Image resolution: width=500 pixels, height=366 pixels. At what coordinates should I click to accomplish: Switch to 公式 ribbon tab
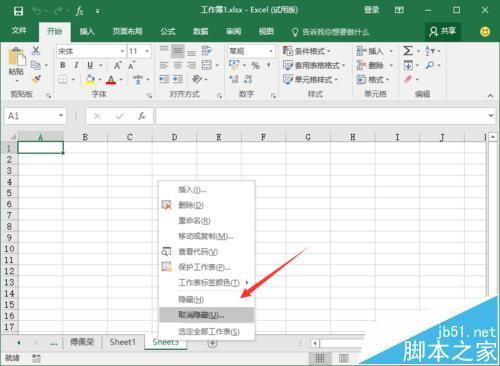click(x=168, y=32)
